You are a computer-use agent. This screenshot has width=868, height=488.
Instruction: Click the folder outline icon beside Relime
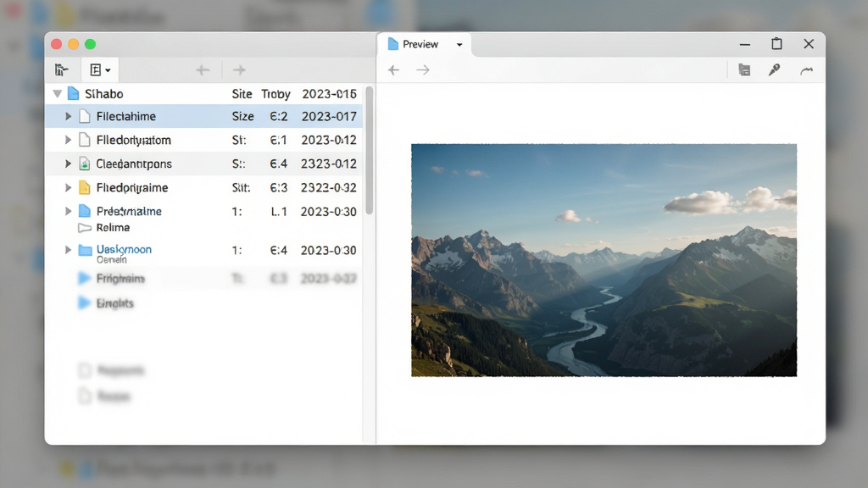pos(85,227)
